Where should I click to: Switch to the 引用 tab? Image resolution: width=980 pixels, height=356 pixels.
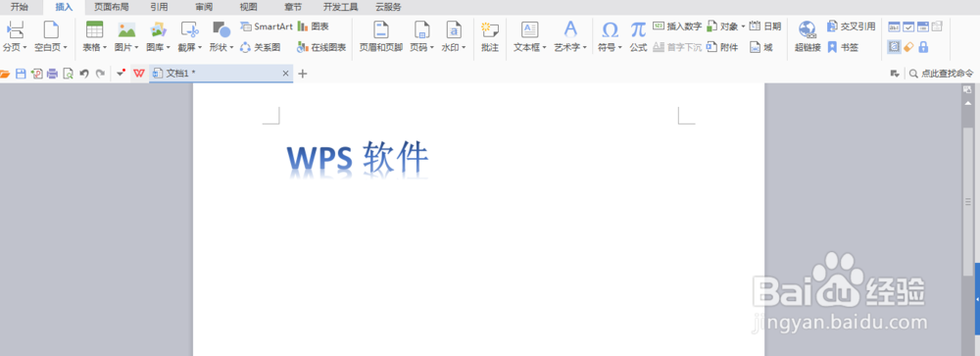pos(159,8)
